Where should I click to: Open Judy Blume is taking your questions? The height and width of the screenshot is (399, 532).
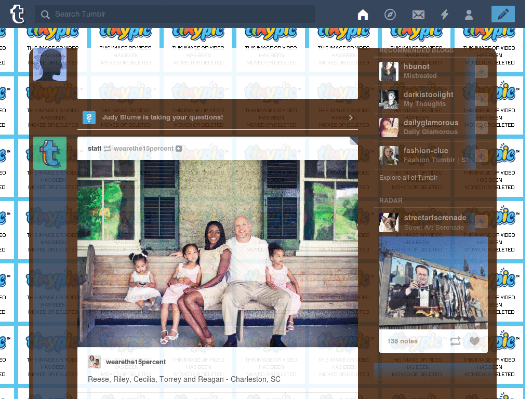pos(163,117)
